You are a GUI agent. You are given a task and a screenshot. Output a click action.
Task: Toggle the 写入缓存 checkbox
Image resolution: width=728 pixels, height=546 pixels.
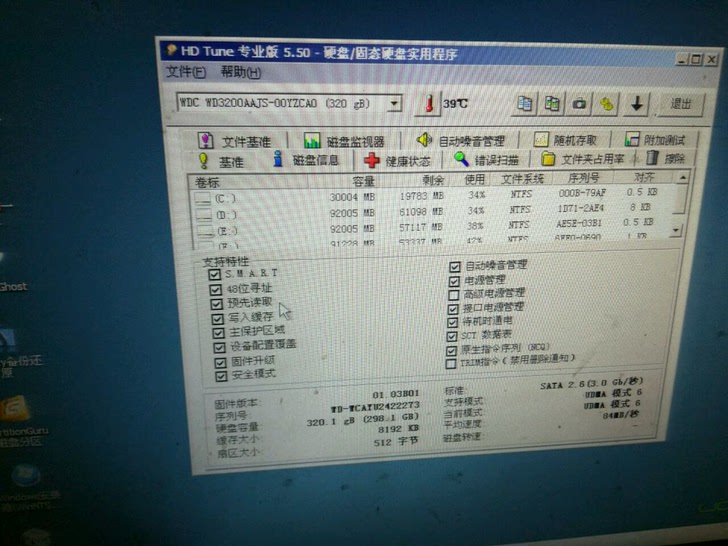217,319
